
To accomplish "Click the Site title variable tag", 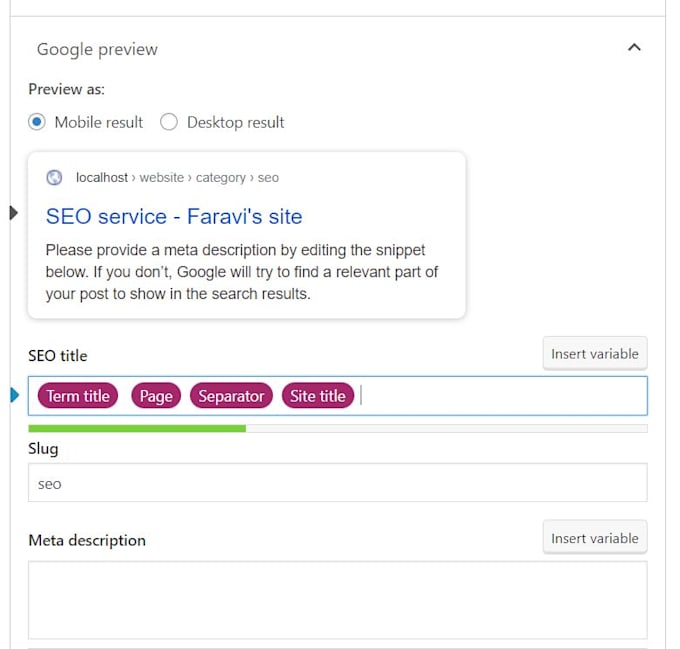I will 318,396.
